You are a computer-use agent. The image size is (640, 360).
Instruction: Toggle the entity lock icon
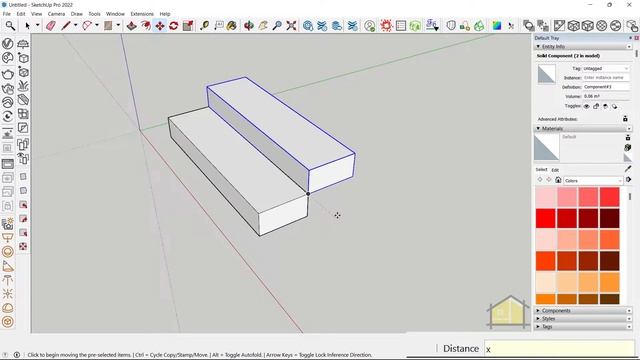(596, 106)
